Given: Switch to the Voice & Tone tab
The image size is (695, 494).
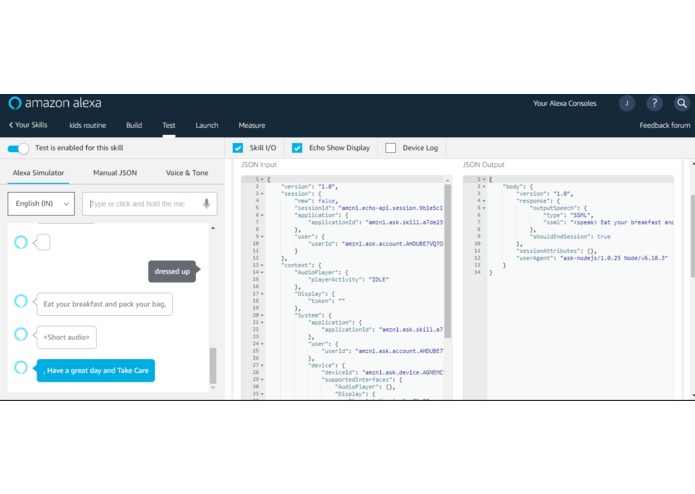Looking at the screenshot, I should point(187,173).
